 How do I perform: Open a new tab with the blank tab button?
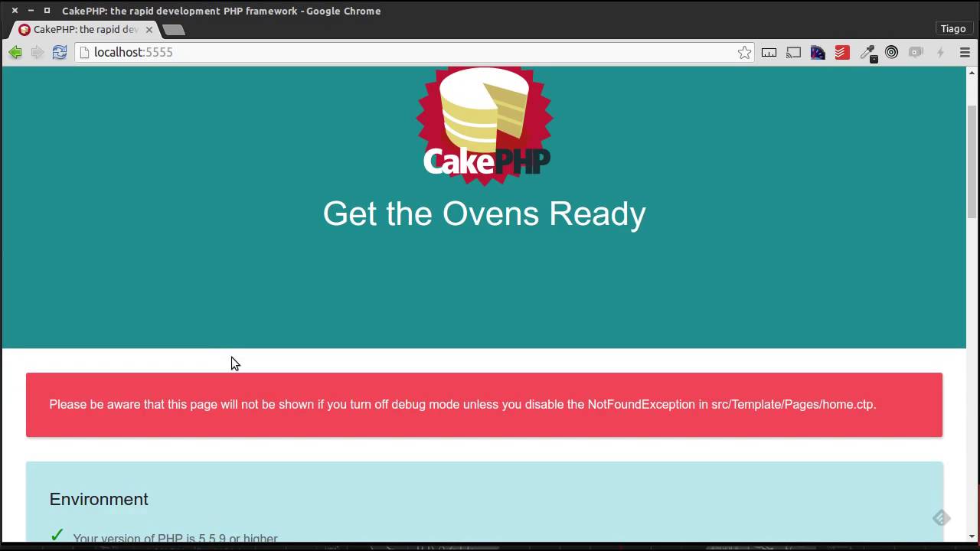[x=174, y=30]
